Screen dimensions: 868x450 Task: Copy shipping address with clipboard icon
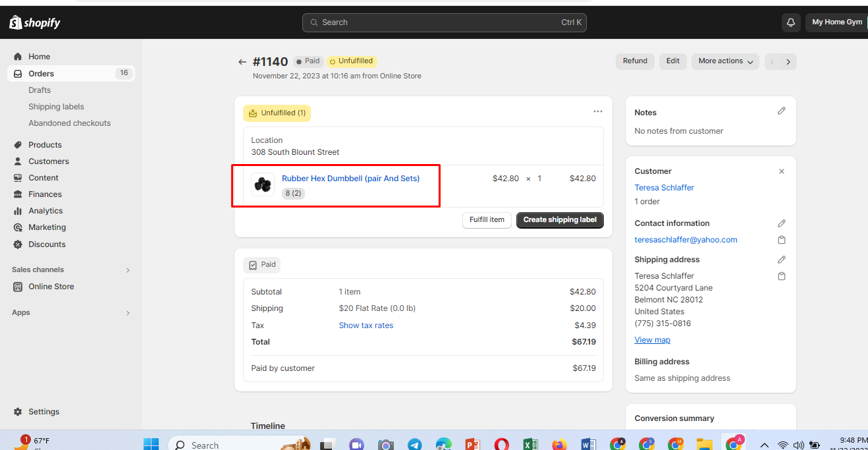point(781,276)
